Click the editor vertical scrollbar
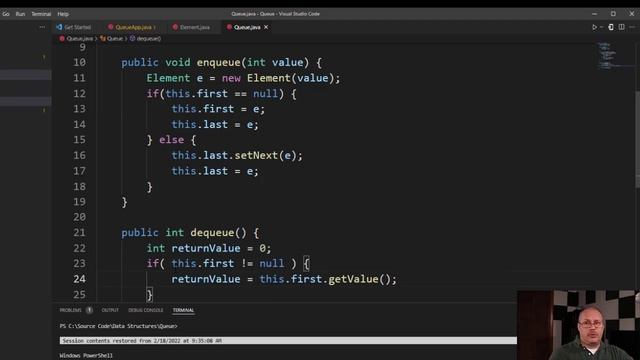 pyautogui.click(x=637, y=139)
